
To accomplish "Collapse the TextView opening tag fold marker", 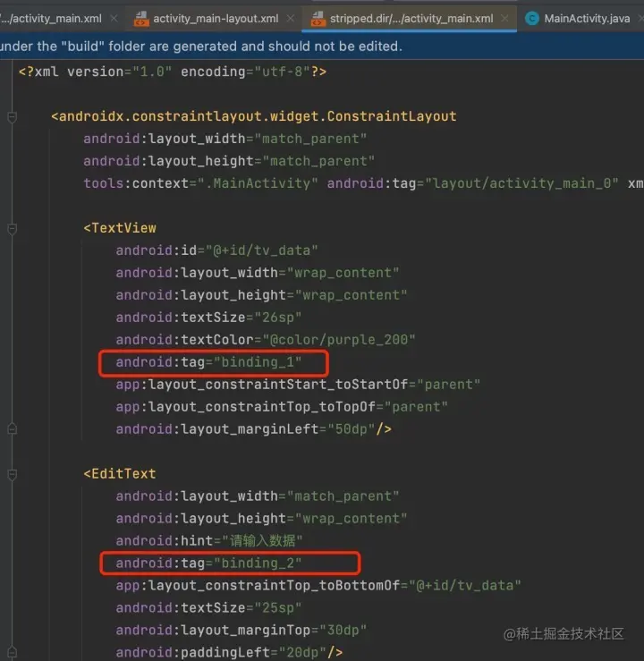I will point(13,228).
